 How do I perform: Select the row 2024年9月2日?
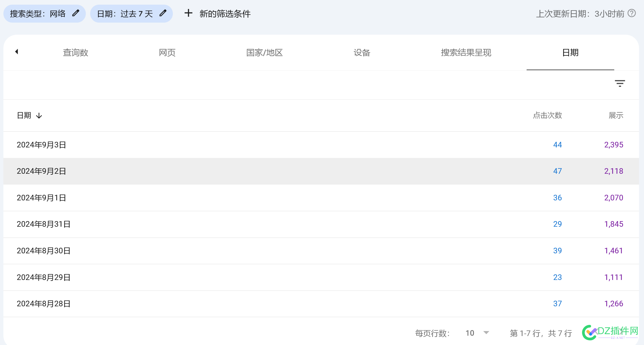coord(321,171)
